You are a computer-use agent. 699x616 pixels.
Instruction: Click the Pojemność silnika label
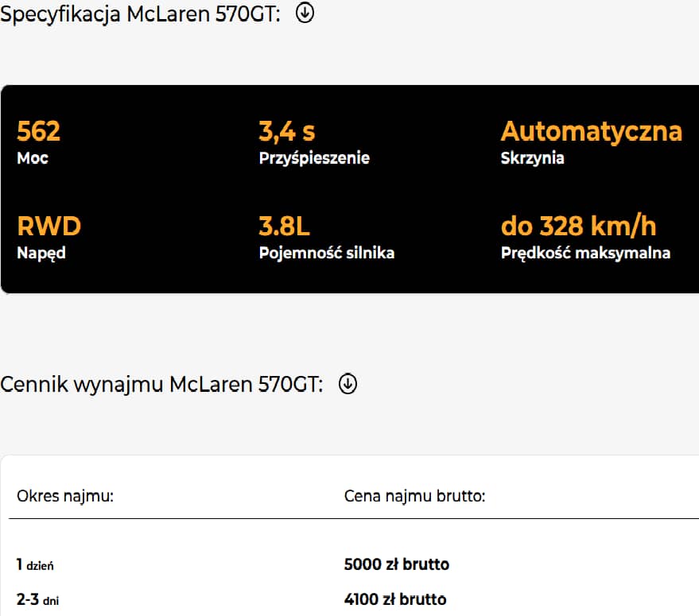pos(327,254)
